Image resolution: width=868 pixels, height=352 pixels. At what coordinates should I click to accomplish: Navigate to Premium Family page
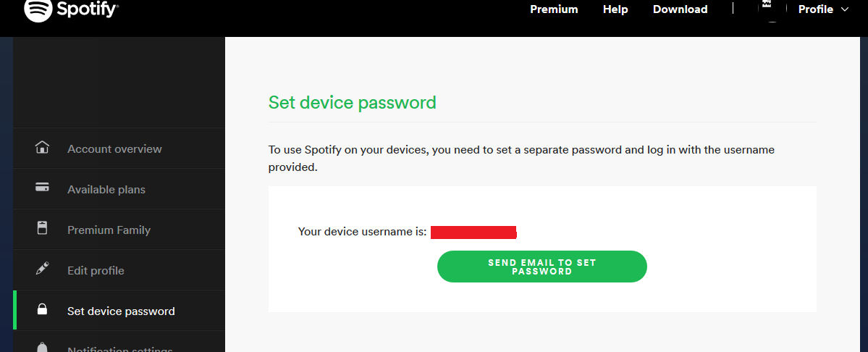(109, 230)
